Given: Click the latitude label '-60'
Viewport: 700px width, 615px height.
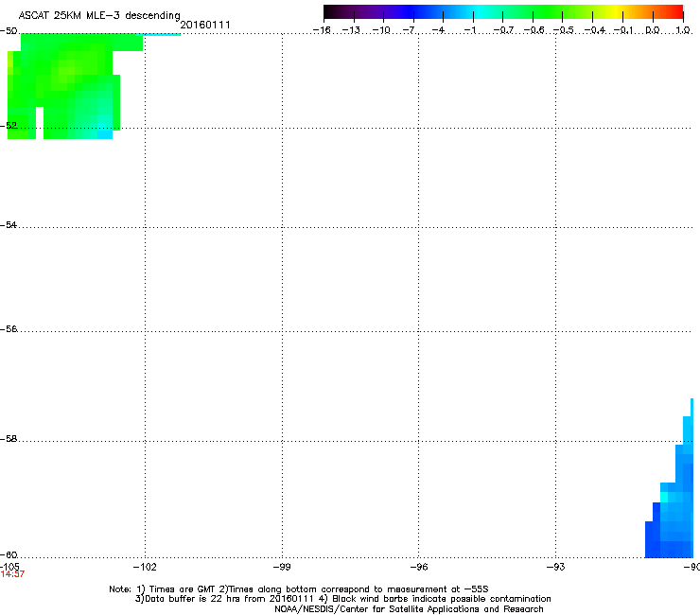Looking at the screenshot, I should (9, 555).
